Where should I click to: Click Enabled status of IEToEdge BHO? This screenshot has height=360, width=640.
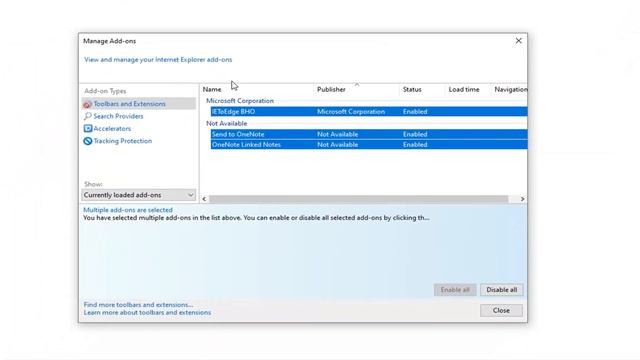(x=415, y=111)
